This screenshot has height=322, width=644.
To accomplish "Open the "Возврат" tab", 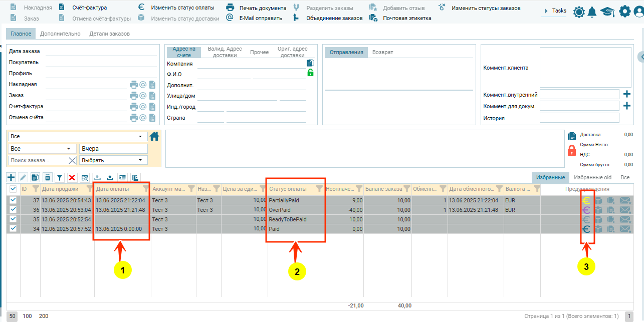I will [x=382, y=52].
